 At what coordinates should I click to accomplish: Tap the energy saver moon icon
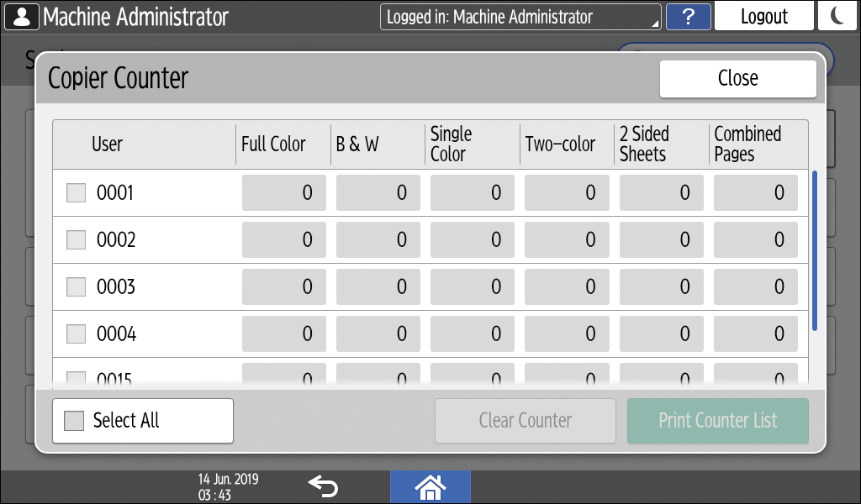pos(837,17)
